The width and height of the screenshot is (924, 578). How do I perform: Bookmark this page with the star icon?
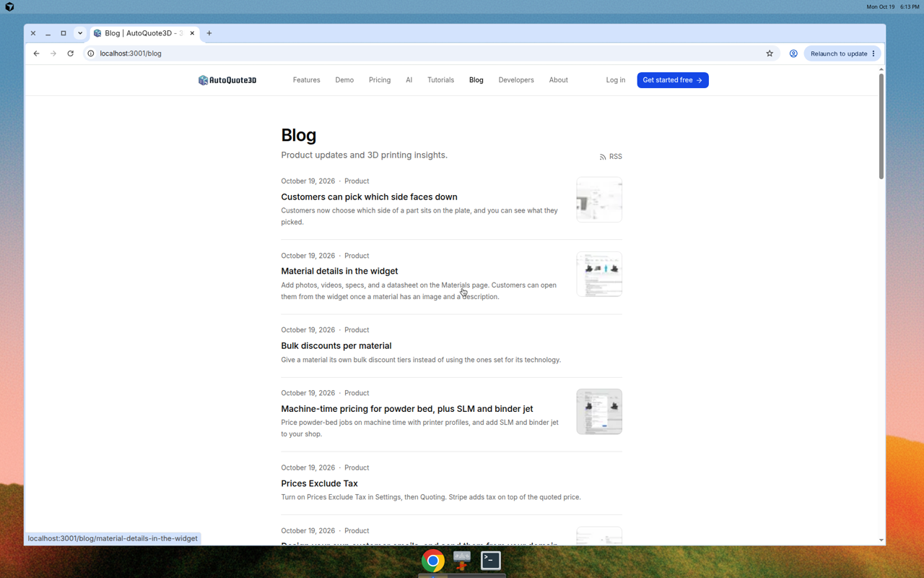[x=770, y=53]
